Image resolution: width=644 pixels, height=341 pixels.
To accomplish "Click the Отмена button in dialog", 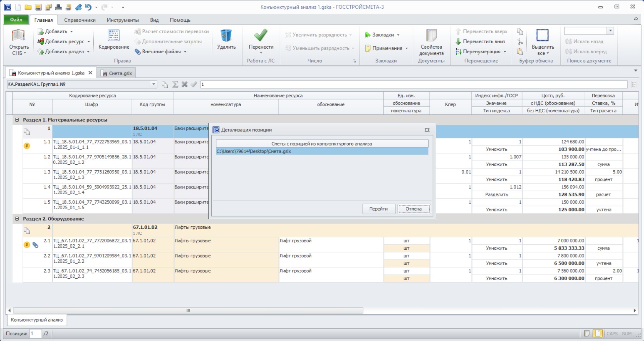I will coord(414,209).
